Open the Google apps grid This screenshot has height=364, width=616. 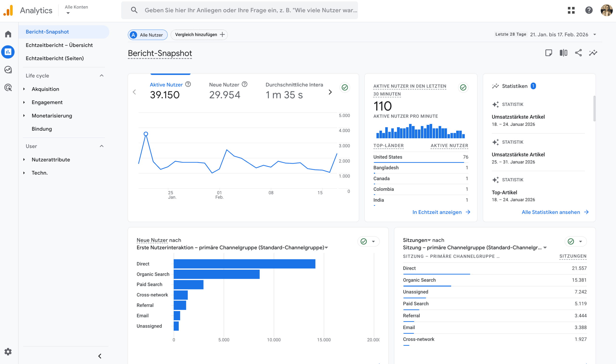coord(571,10)
